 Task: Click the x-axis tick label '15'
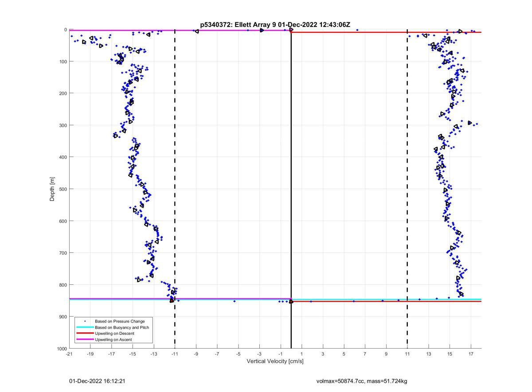pyautogui.click(x=450, y=354)
